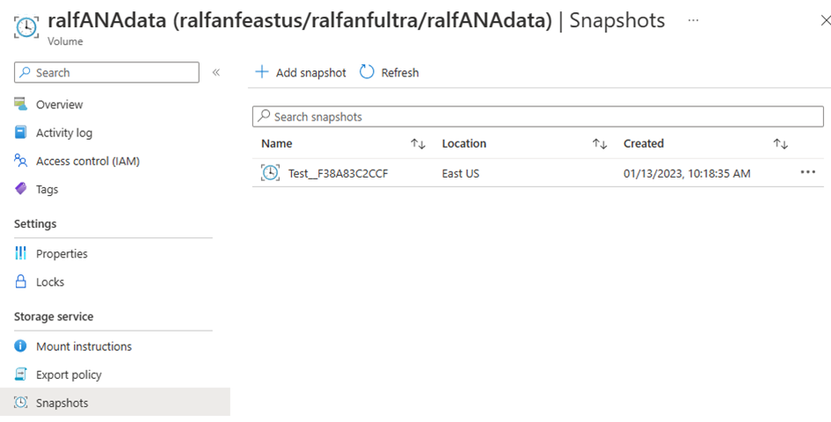
Task: Click the Access control (IAM) icon
Action: 20,161
